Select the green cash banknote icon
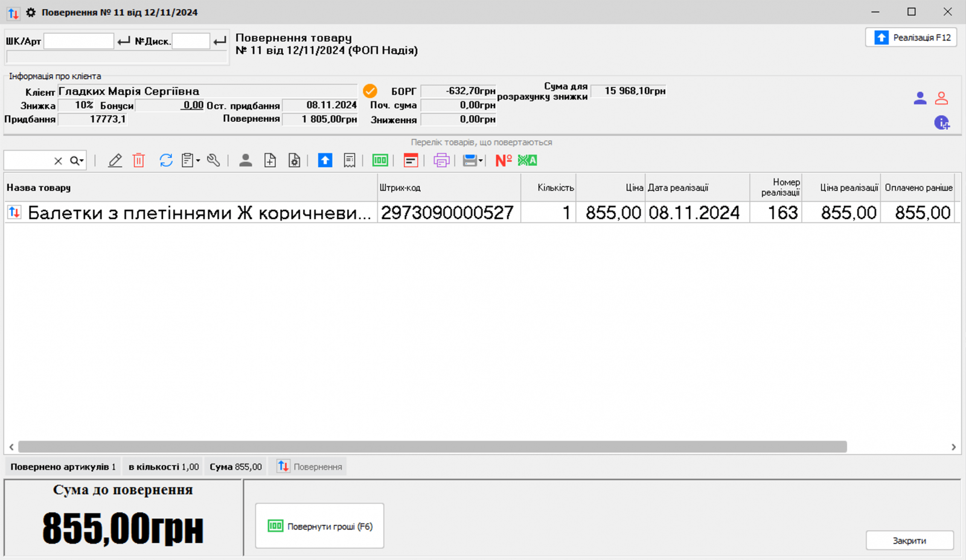 pos(380,160)
